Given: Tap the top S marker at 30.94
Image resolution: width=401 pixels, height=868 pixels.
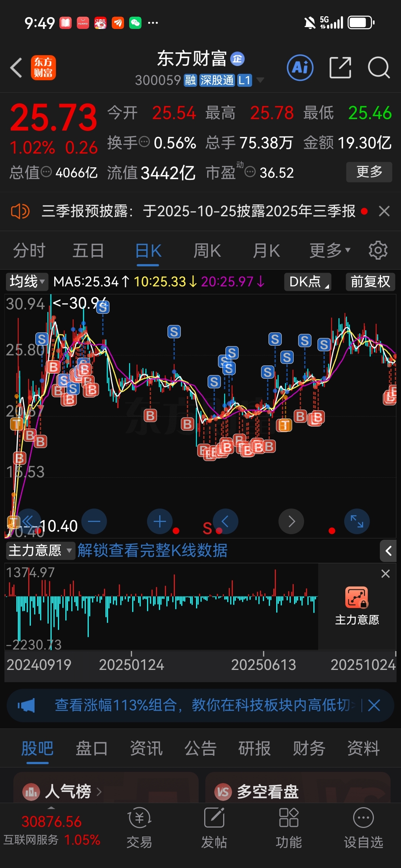Looking at the screenshot, I should point(103,307).
